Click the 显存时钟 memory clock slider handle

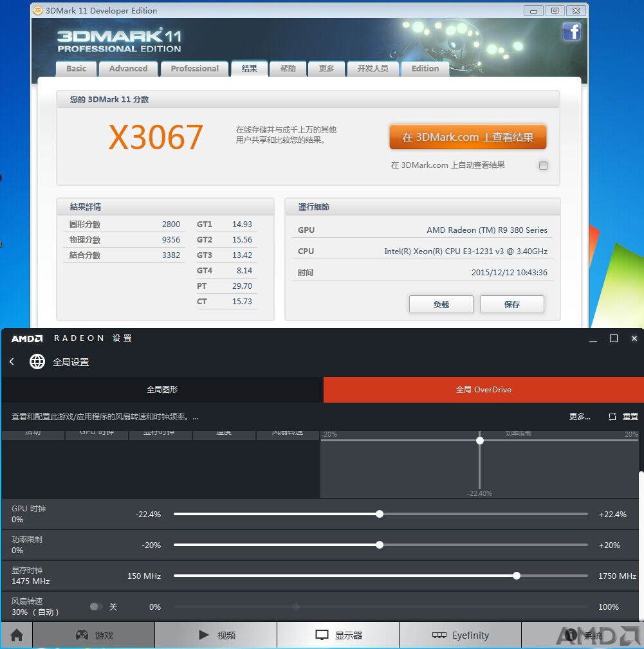tap(517, 576)
